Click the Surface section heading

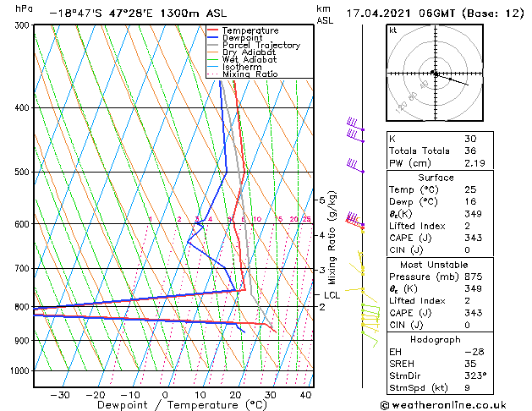click(436, 178)
